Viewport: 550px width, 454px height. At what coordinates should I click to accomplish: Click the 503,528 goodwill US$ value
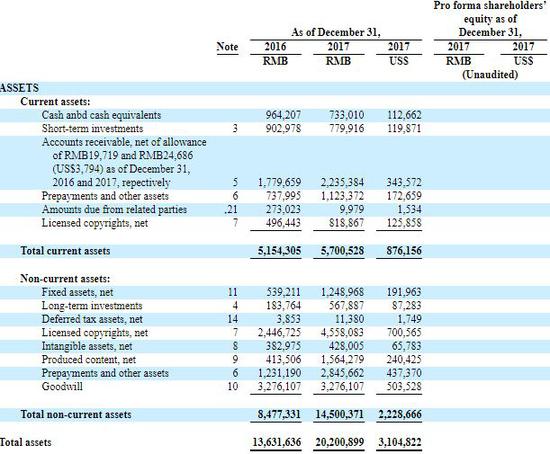point(404,387)
